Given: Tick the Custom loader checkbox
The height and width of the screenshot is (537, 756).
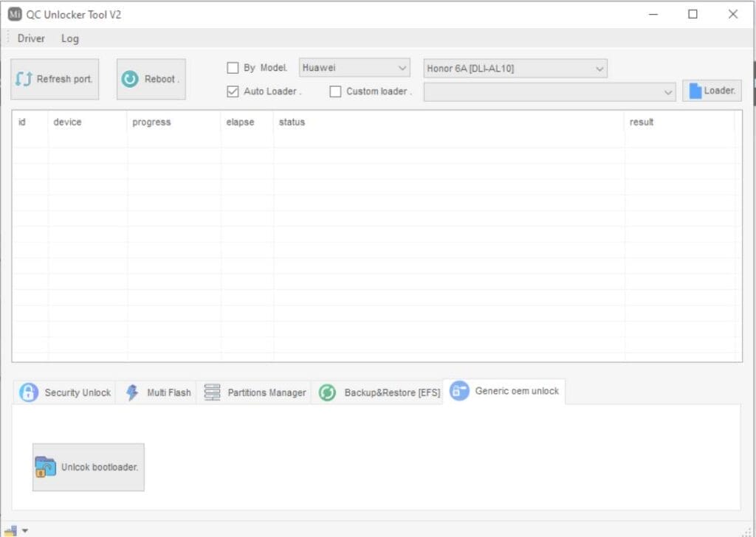Looking at the screenshot, I should point(335,91).
